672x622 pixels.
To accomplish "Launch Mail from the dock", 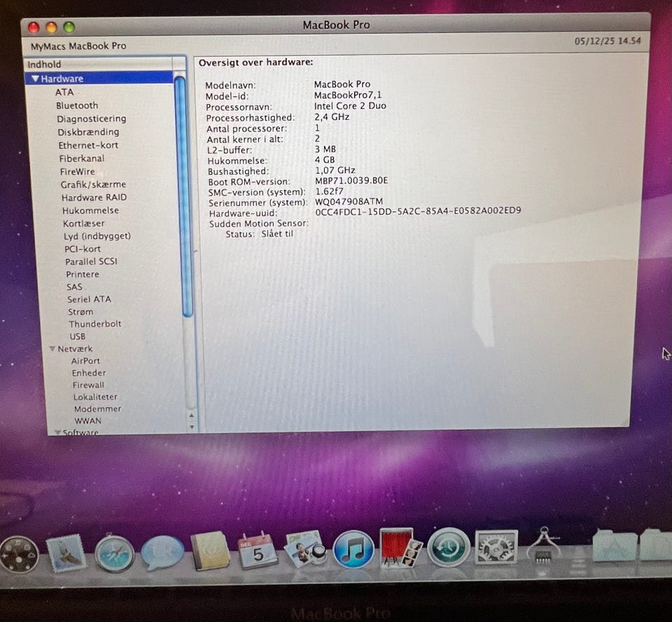I will coord(66,553).
